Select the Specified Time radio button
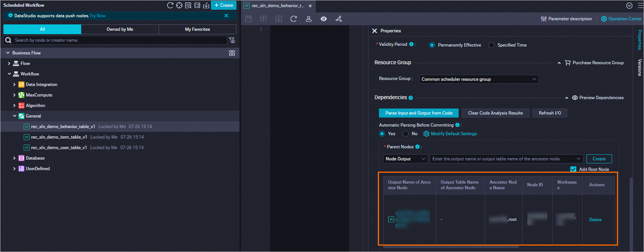Viewport: 644px width, 252px height. (491, 45)
